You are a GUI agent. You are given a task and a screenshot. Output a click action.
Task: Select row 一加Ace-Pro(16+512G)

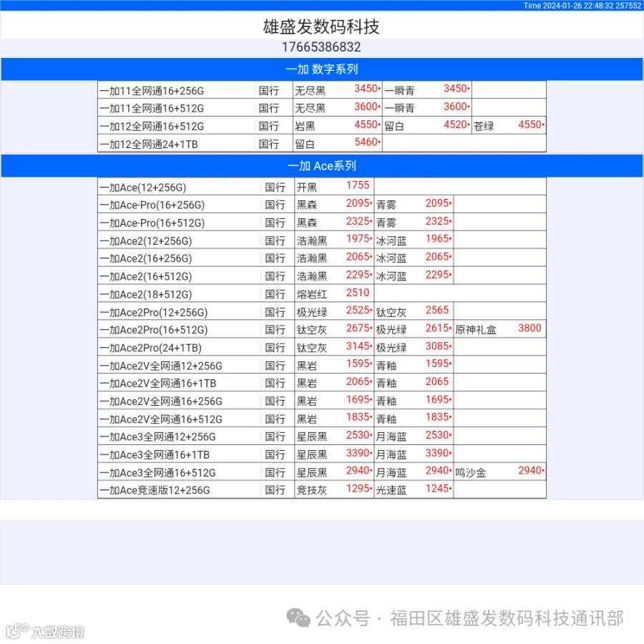pyautogui.click(x=322, y=223)
